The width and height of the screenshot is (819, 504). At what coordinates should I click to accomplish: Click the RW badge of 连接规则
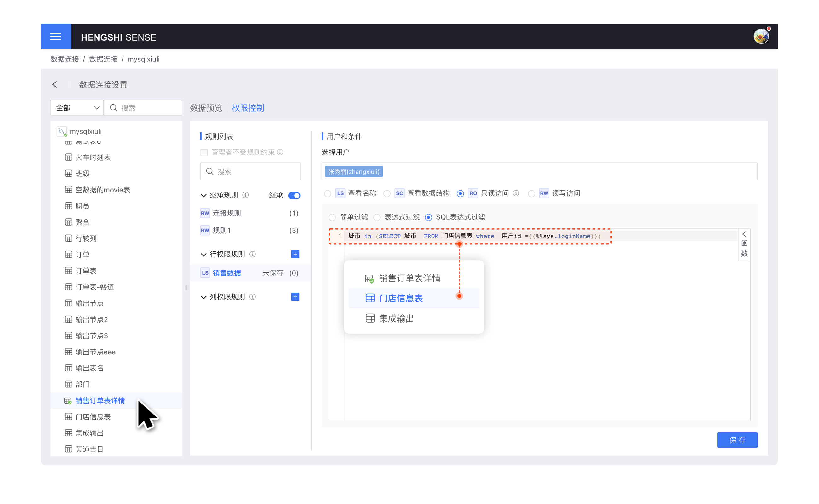tap(205, 213)
